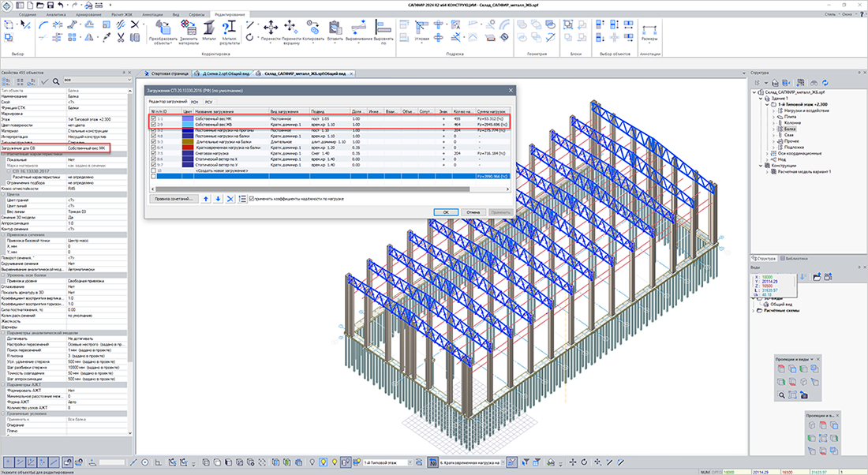This screenshot has width=868, height=475.
Task: Click Отмена in the Загружения dialog
Action: tap(473, 212)
